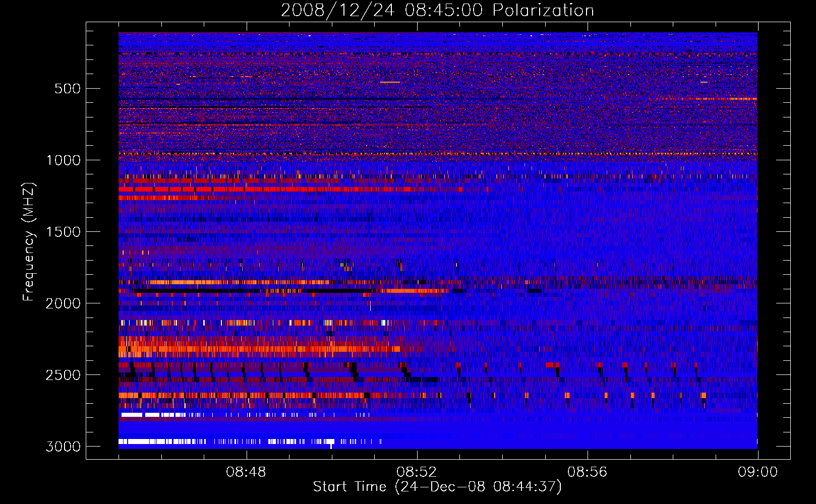Click the 'Frequency (MHZ)' axis label
816x504 pixels.
pyautogui.click(x=29, y=242)
